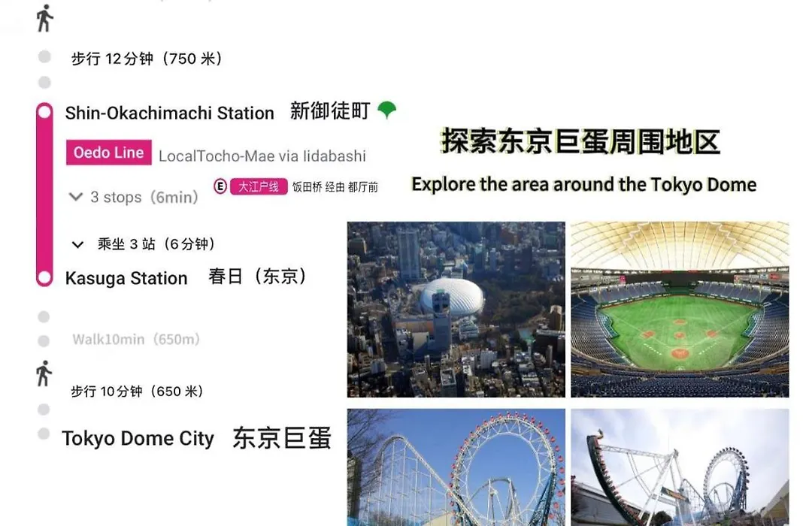The image size is (812, 526).
Task: Click the grey dot beside 步行 12分钟
Action: coord(44,56)
